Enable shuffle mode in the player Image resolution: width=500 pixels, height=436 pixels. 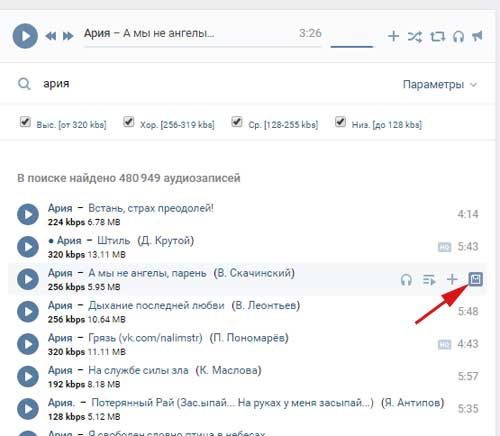click(415, 36)
